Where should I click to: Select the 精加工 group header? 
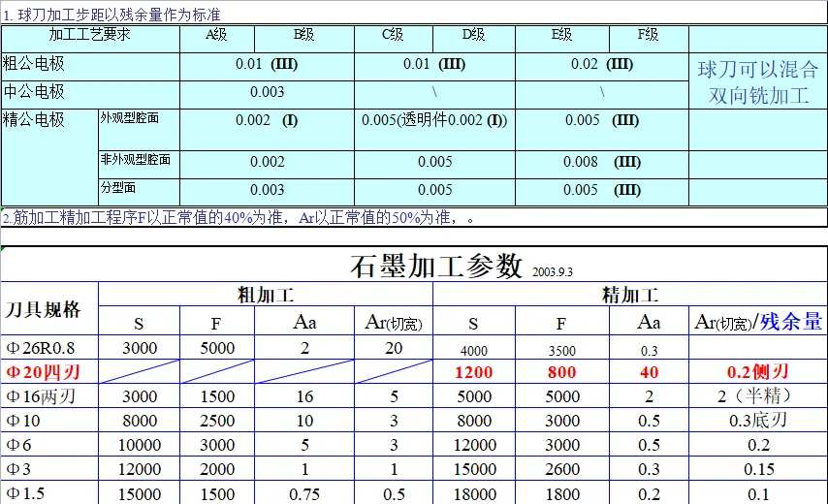[x=630, y=295]
